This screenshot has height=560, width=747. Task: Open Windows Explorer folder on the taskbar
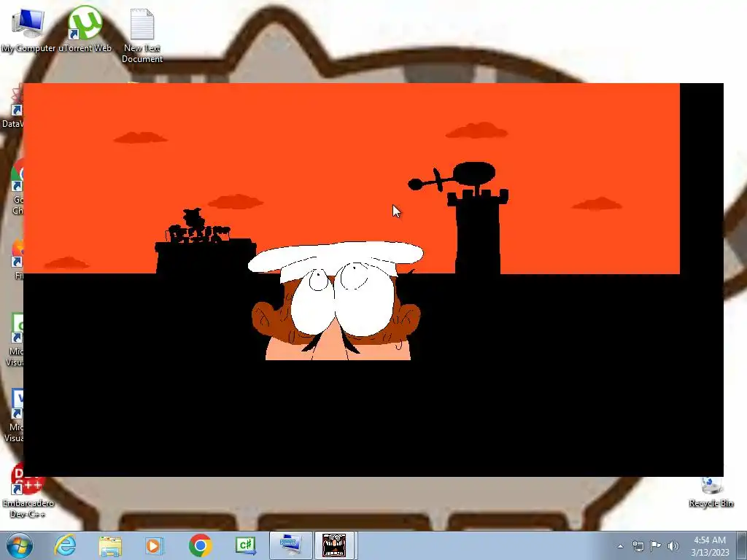pyautogui.click(x=110, y=545)
